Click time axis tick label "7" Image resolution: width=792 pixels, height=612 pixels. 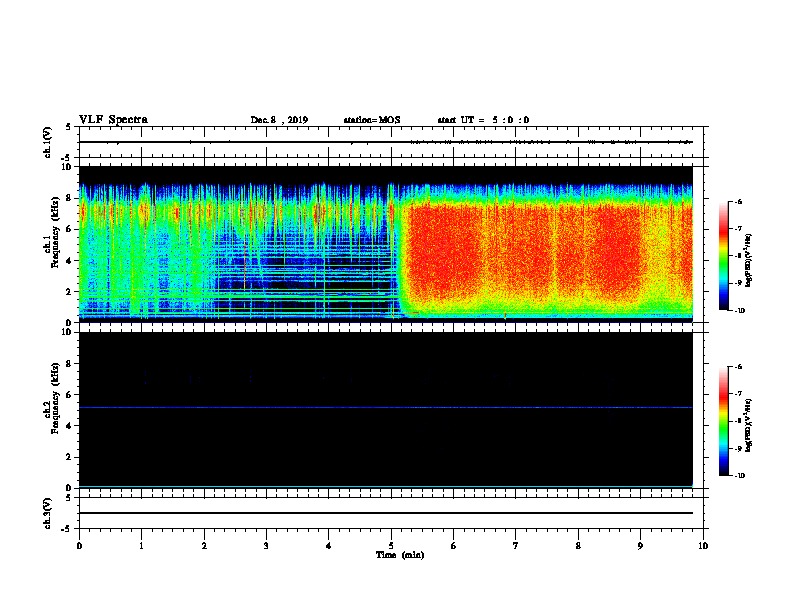pyautogui.click(x=516, y=546)
